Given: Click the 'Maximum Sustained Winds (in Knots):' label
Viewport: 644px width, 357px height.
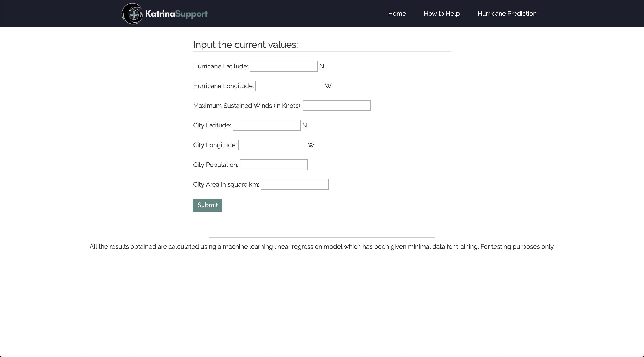Looking at the screenshot, I should click(x=247, y=106).
